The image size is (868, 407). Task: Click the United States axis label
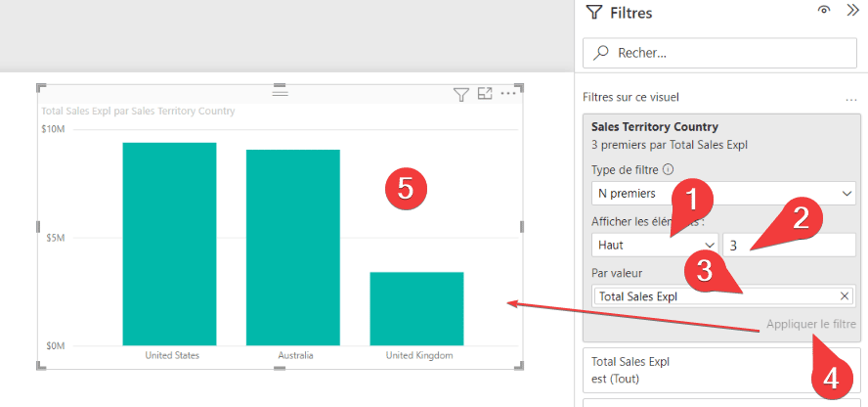(172, 355)
